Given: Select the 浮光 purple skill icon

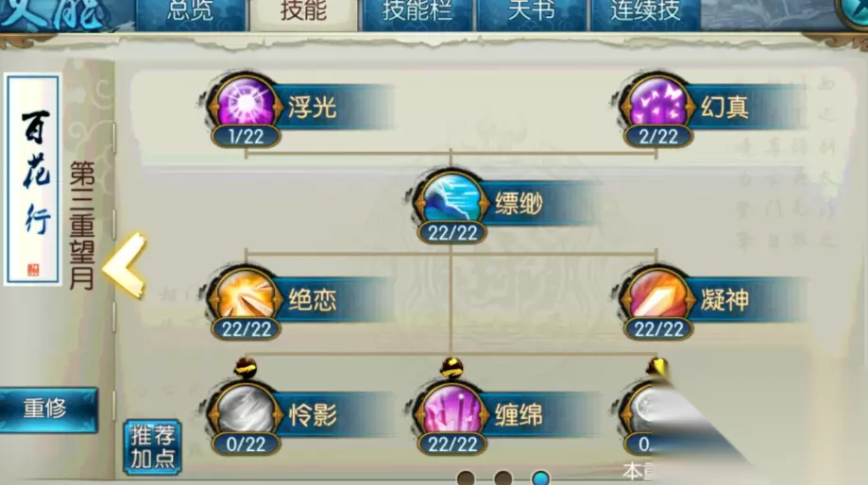Looking at the screenshot, I should [x=246, y=102].
